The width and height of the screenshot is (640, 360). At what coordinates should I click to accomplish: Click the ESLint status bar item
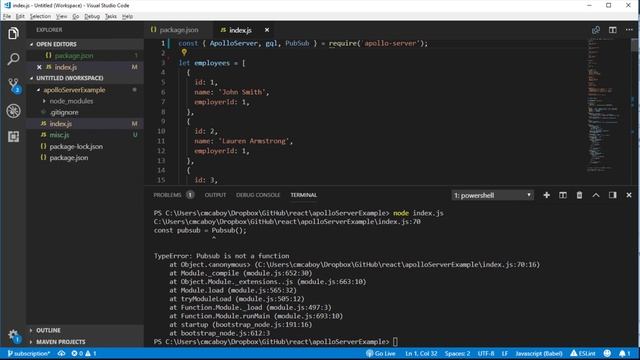[x=582, y=353]
